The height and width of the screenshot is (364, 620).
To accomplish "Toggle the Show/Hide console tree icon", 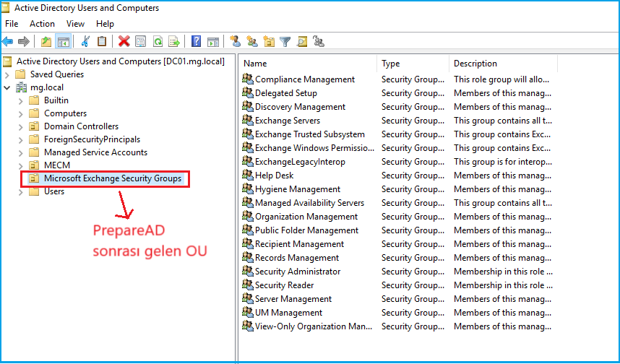I will pos(64,42).
